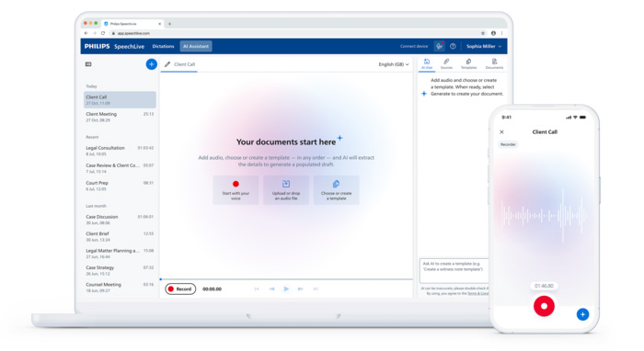The image size is (644, 351).
Task: Open the Case Discussion entry
Action: coord(120,220)
